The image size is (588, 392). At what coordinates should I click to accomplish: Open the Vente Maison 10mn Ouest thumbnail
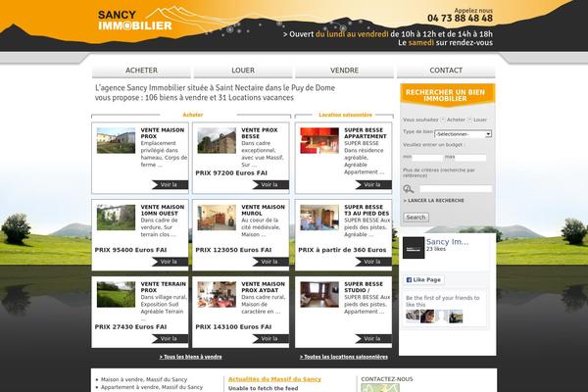(116, 218)
